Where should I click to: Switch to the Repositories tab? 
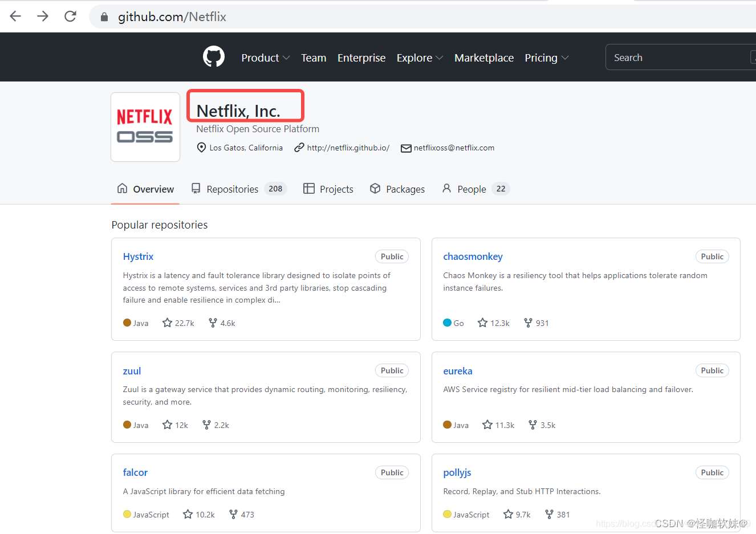click(238, 189)
